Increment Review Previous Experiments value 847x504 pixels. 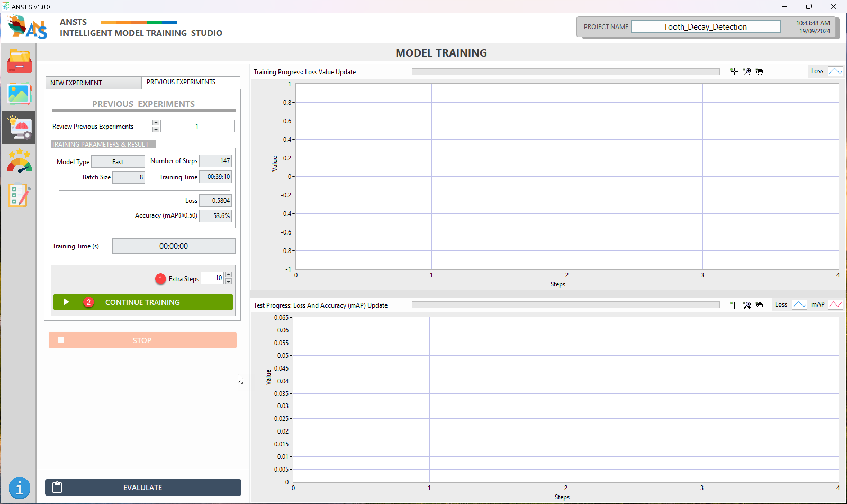click(156, 123)
